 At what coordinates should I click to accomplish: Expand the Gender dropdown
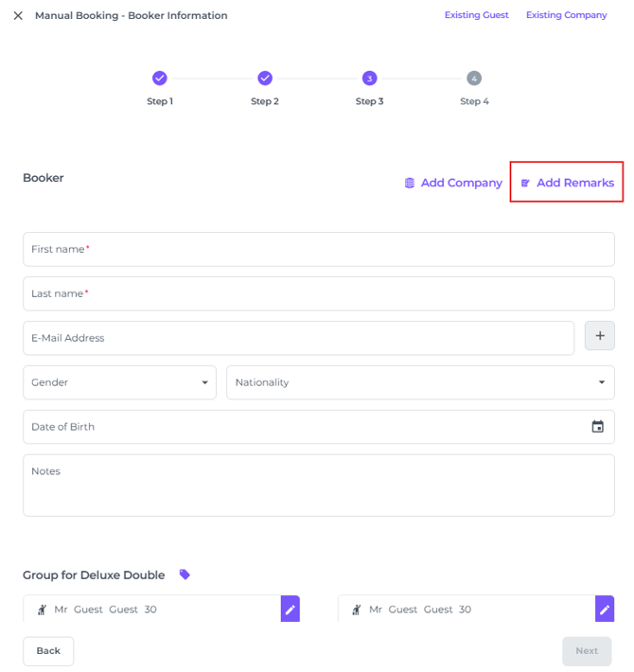coord(119,382)
